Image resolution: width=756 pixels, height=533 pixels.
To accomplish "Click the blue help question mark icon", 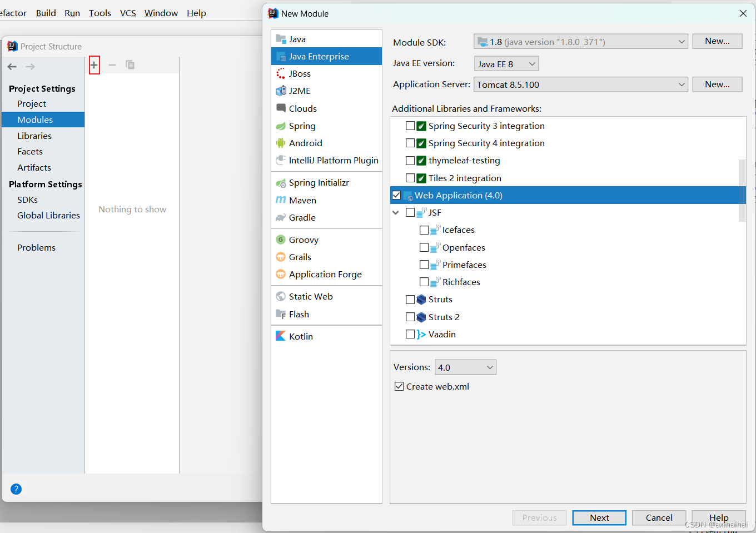I will 16,489.
